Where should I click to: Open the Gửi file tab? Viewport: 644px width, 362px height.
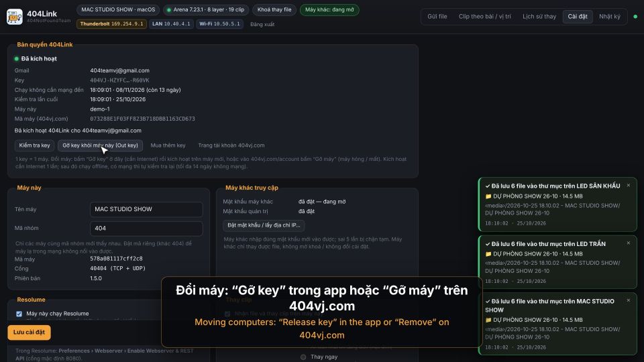click(x=437, y=16)
